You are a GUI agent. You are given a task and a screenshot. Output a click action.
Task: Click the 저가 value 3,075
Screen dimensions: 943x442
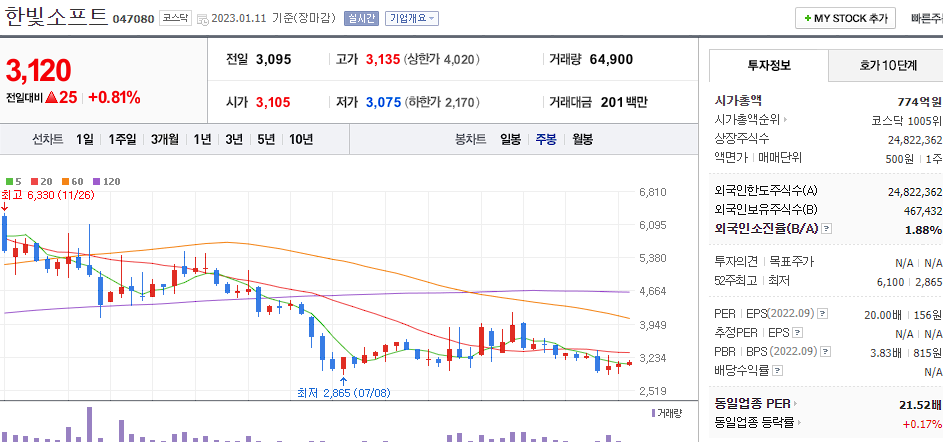(383, 102)
